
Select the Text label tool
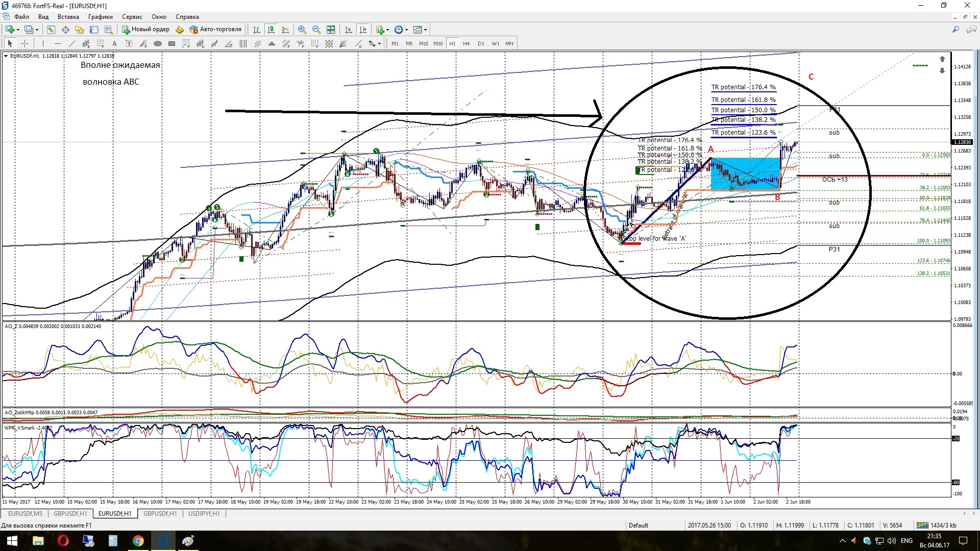(129, 44)
